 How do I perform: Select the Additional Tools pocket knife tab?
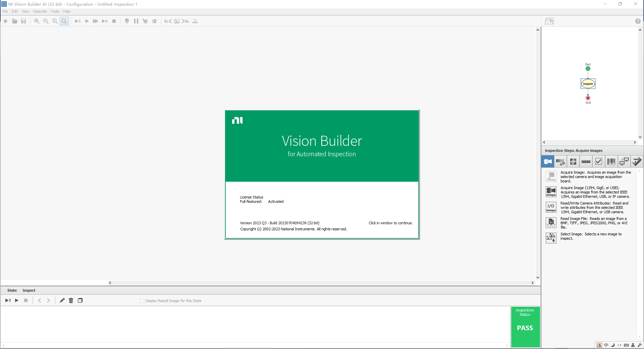[x=637, y=162]
